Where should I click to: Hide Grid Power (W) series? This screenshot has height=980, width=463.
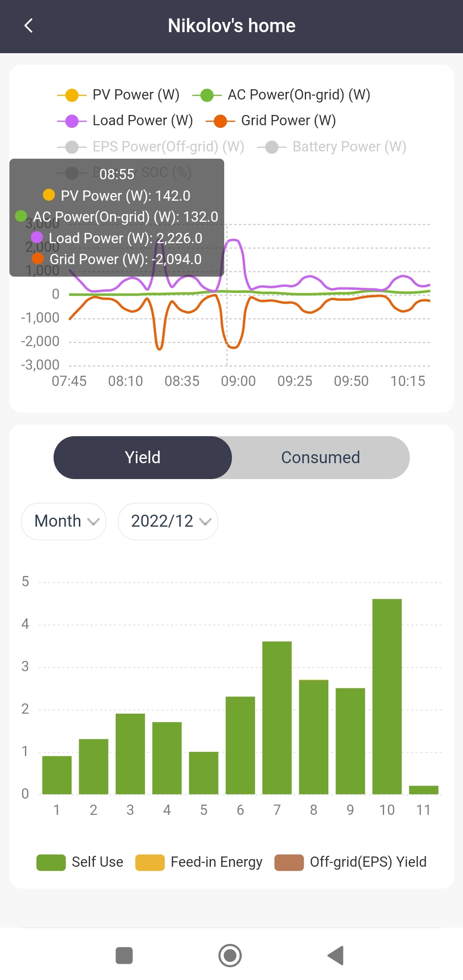tap(220, 121)
